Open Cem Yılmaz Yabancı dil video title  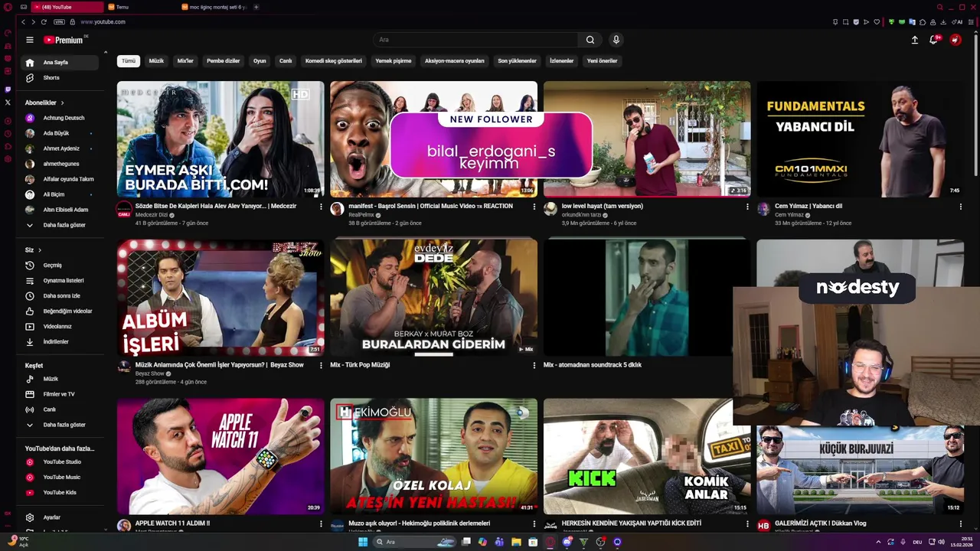point(808,207)
